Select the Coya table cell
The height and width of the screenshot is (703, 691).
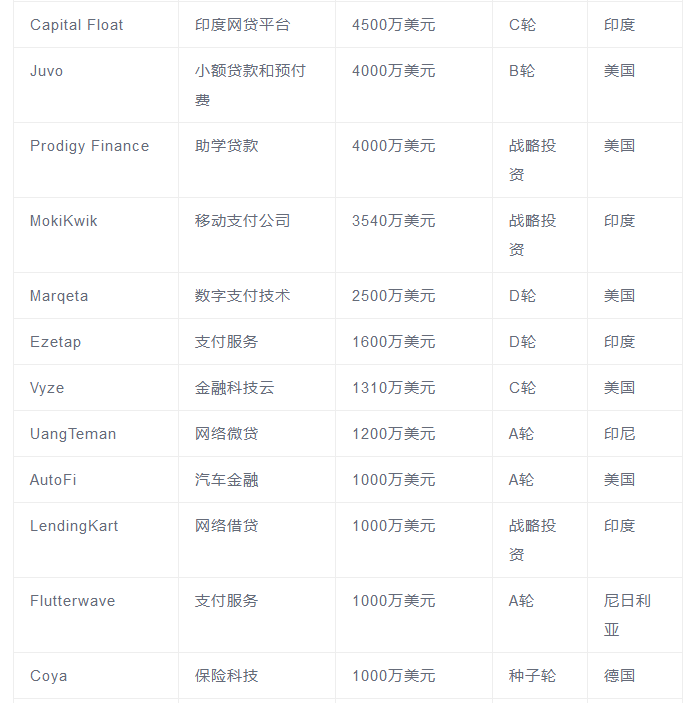click(x=49, y=676)
